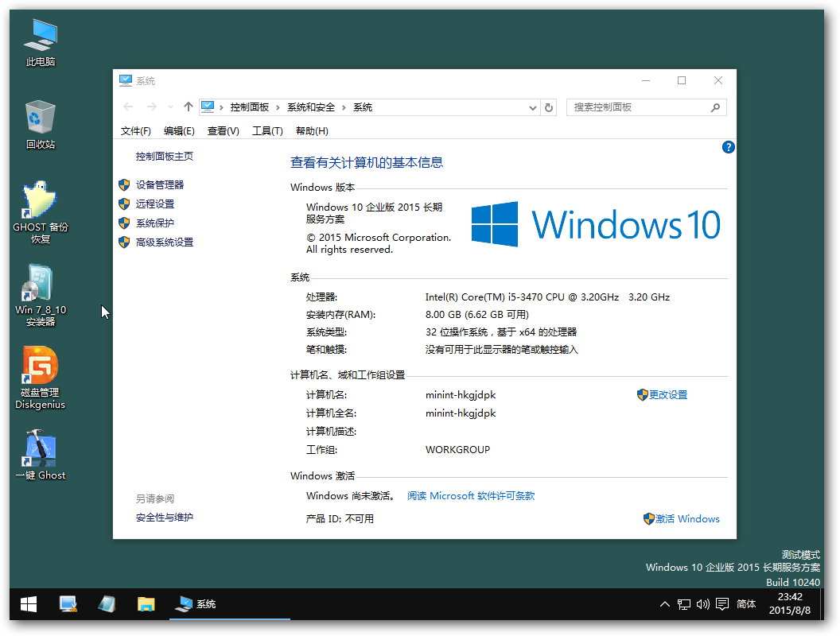Read the 阅读 Microsoft 软件许可条款 link
The image size is (840, 636).
point(471,496)
